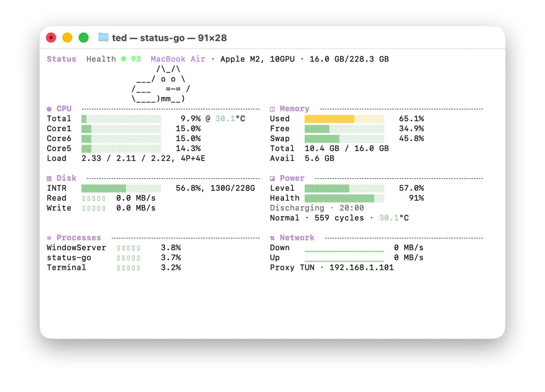Click the Disk Write activity indicator blocks

[x=94, y=208]
